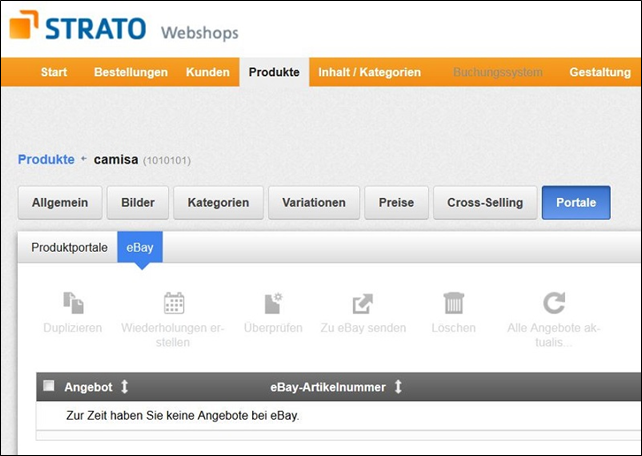The width and height of the screenshot is (642, 456).
Task: Click the Webshops header text
Action: [199, 33]
